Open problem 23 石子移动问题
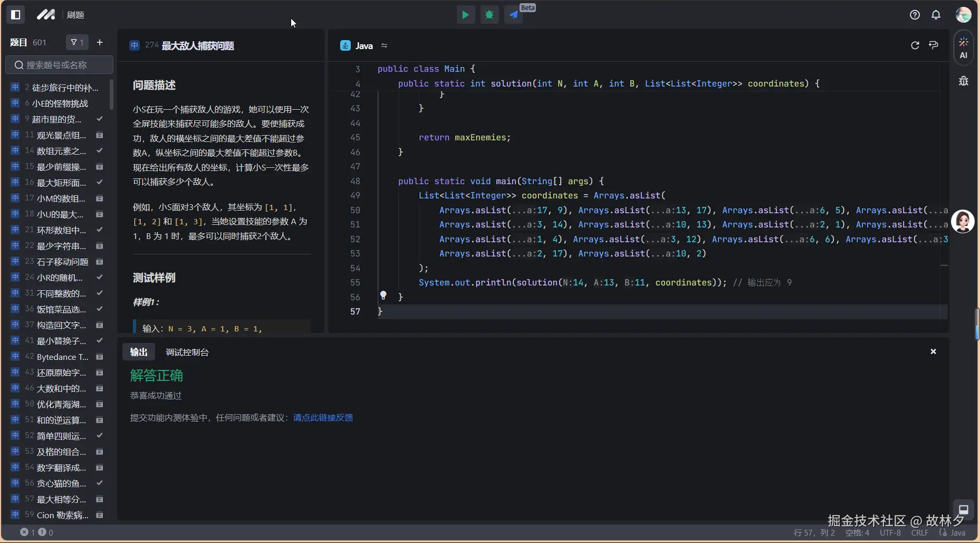The width and height of the screenshot is (980, 543). [x=62, y=262]
